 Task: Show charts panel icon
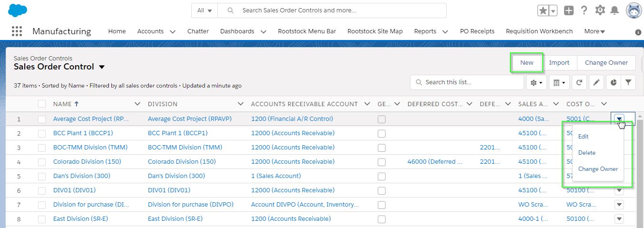(x=613, y=82)
